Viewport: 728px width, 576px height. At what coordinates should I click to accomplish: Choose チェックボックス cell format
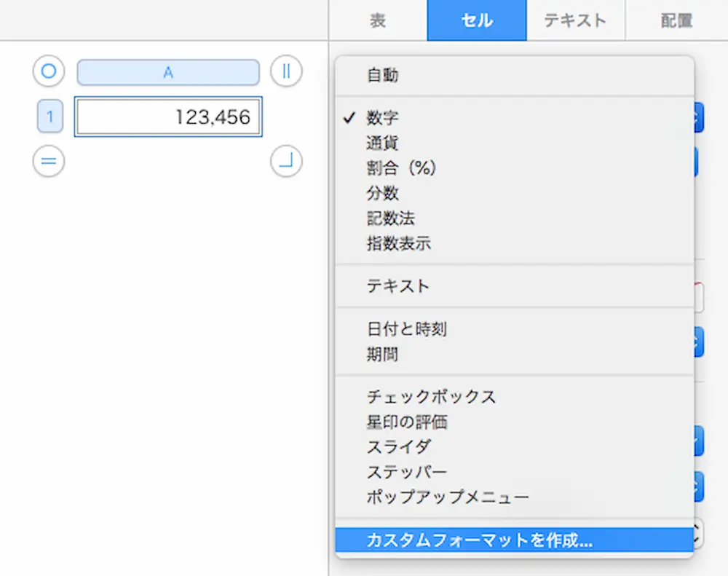point(432,397)
